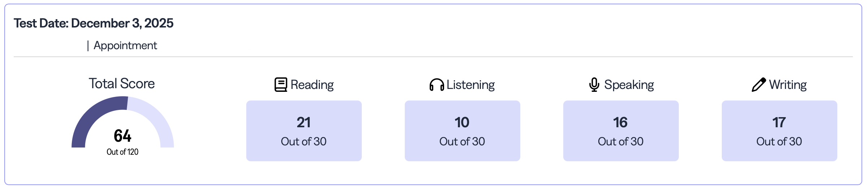Click the Reading book icon
Screen dimensions: 868x188
pyautogui.click(x=281, y=85)
